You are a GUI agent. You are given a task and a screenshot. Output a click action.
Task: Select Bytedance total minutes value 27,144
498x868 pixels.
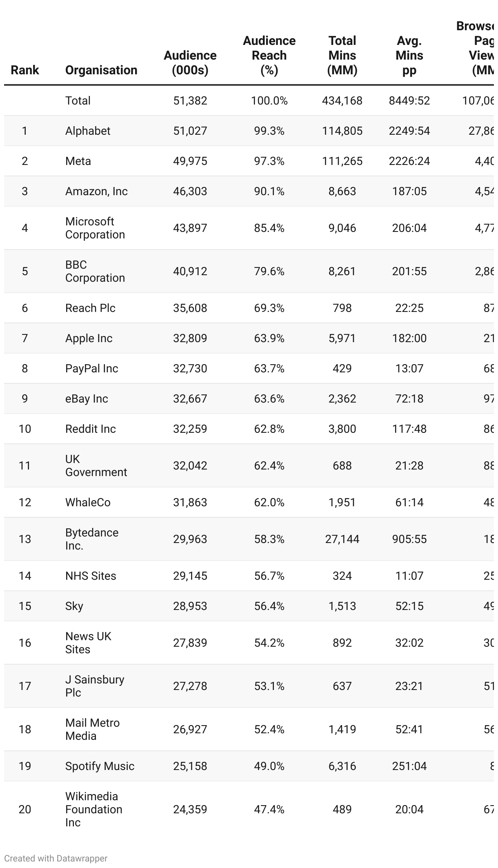pos(342,539)
